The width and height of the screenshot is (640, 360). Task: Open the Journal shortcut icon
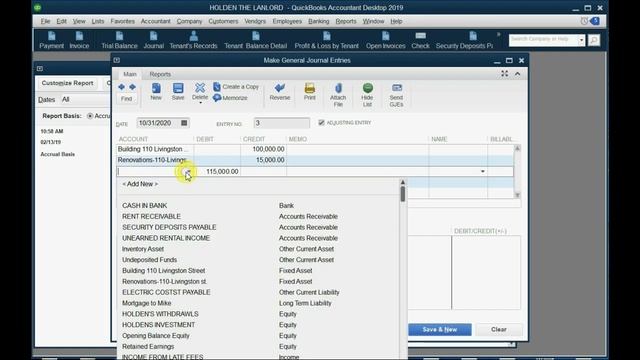click(153, 40)
